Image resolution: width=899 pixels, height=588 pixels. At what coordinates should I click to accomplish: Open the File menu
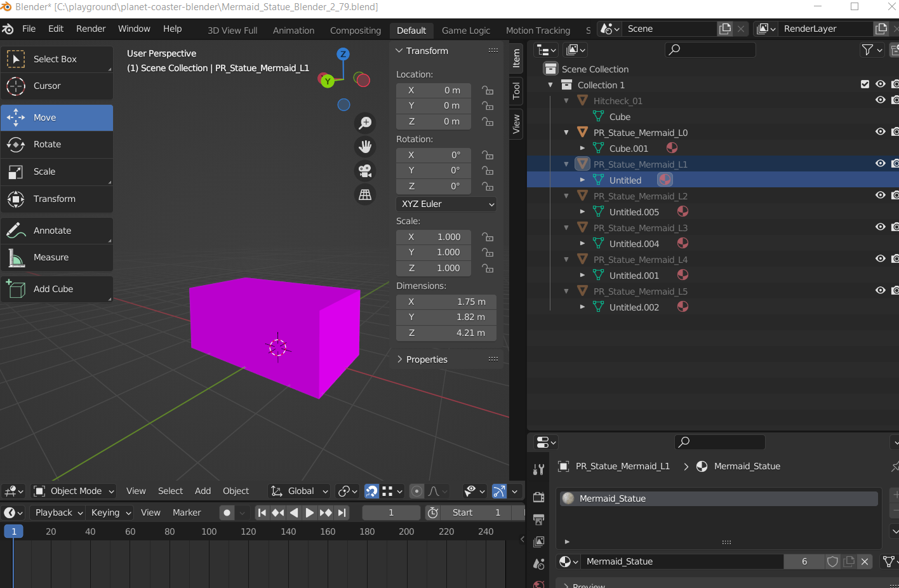[29, 29]
